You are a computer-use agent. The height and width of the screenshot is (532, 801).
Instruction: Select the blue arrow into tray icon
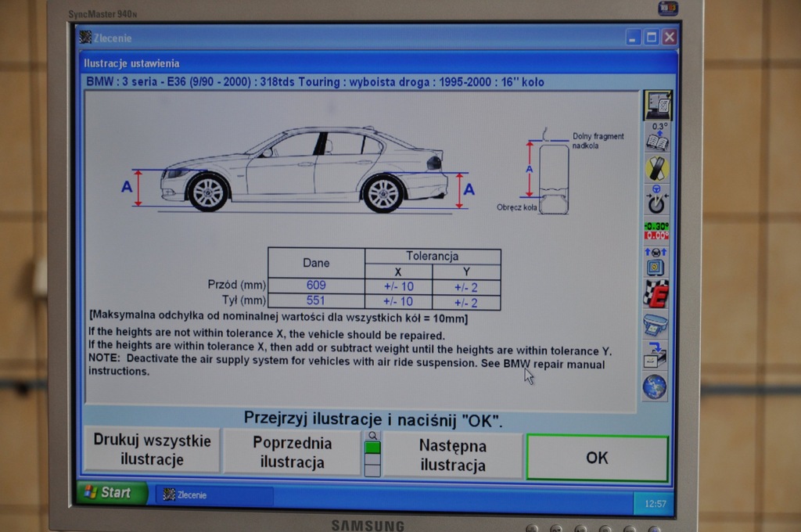[x=656, y=356]
